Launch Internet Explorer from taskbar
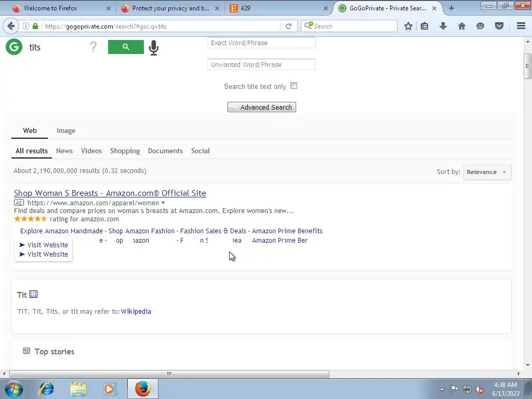Screen dimensions: 532x399 pos(46,389)
